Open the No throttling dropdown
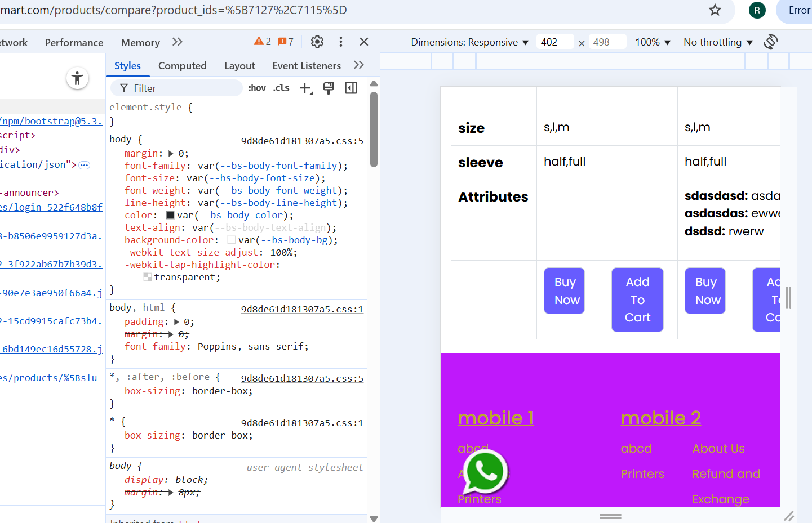This screenshot has height=523, width=812. (718, 42)
